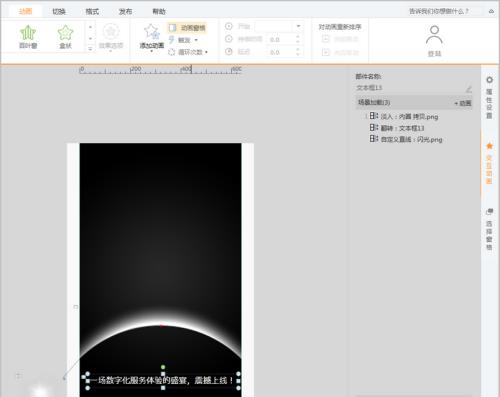Image resolution: width=500 pixels, height=397 pixels.
Task: Click the green rotation handle above text box
Action: point(163,367)
